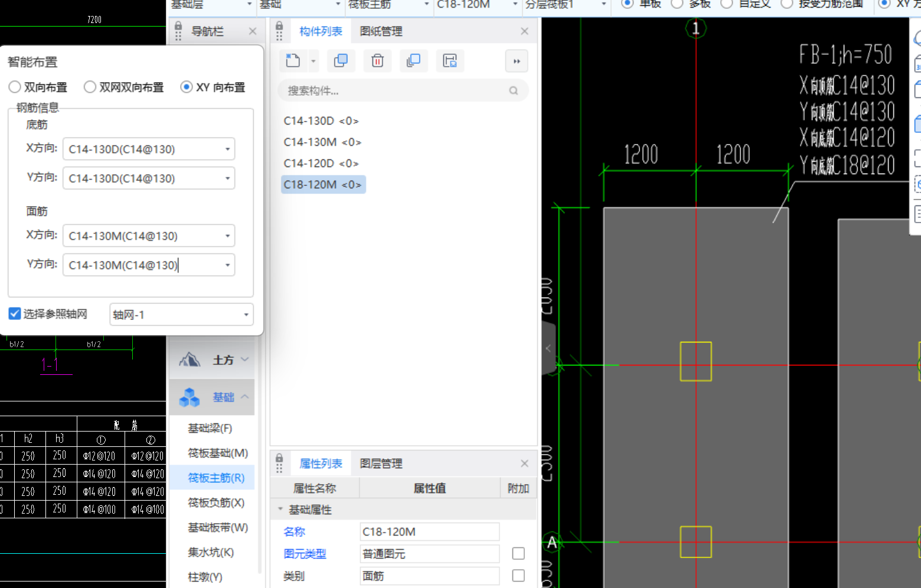921x588 pixels.
Task: Uncheck 选择参照轴网 checkbox
Action: point(14,313)
